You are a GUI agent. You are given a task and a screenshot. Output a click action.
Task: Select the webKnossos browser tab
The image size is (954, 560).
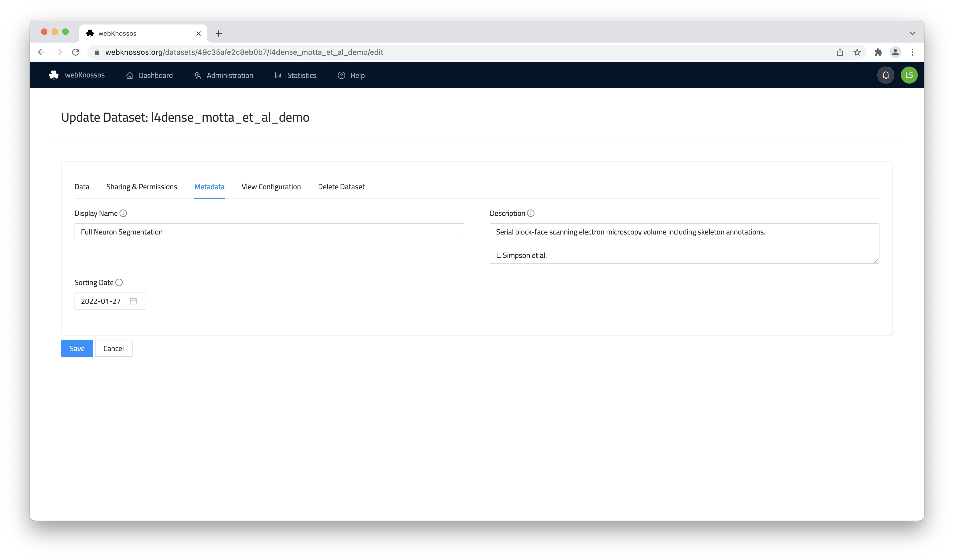point(143,33)
